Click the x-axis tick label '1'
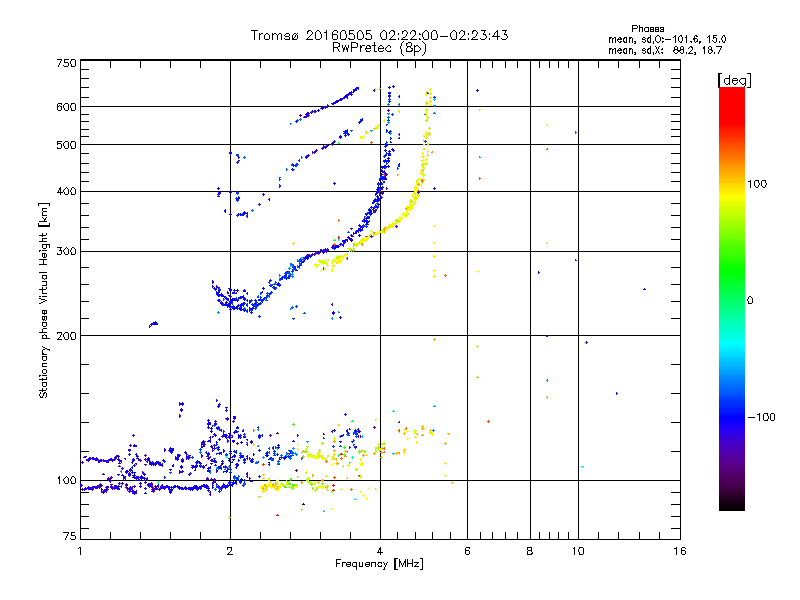The height and width of the screenshot is (600, 800). 80,551
